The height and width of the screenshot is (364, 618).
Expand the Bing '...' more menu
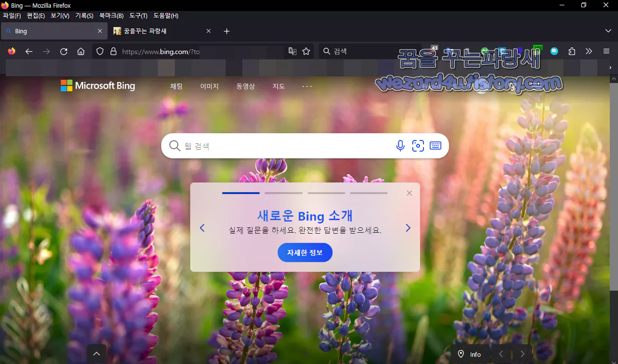307,86
